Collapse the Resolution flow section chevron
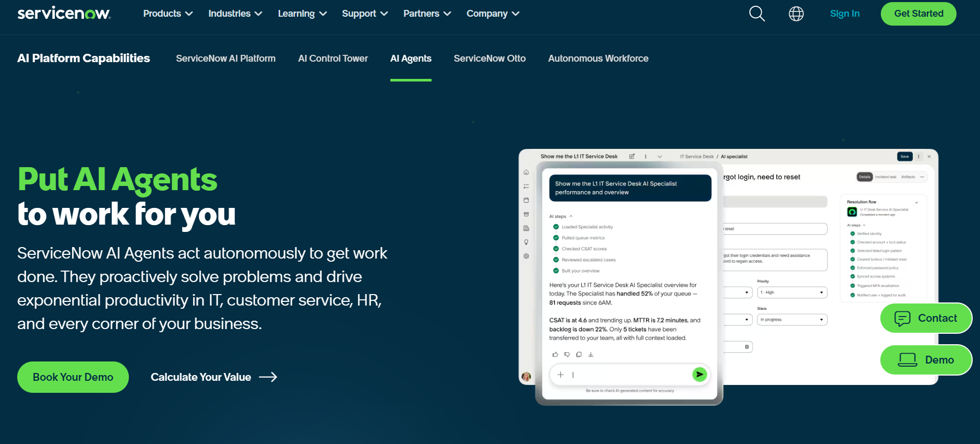Image resolution: width=980 pixels, height=444 pixels. [x=916, y=202]
